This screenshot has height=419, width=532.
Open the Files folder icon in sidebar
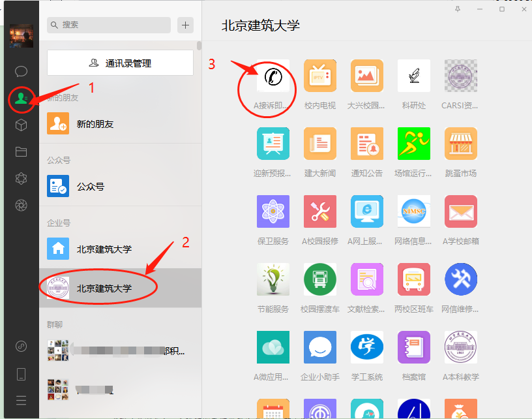click(21, 151)
